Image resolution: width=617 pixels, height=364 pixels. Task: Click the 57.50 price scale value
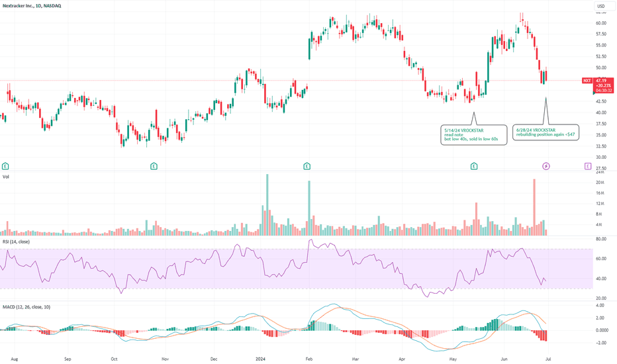(x=601, y=34)
